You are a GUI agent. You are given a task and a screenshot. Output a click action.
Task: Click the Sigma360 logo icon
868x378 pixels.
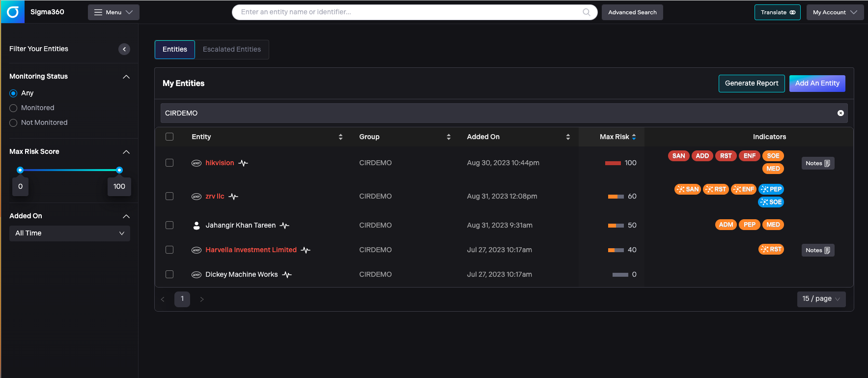click(13, 12)
